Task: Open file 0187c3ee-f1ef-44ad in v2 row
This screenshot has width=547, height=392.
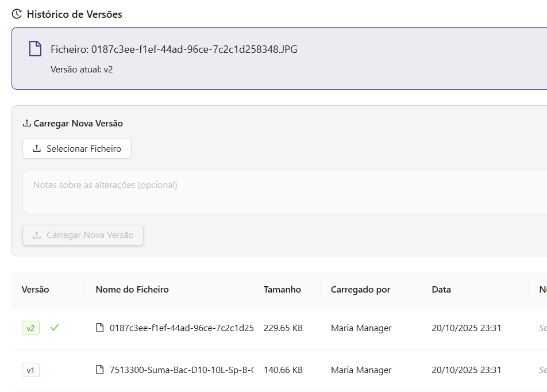Action: (x=181, y=328)
